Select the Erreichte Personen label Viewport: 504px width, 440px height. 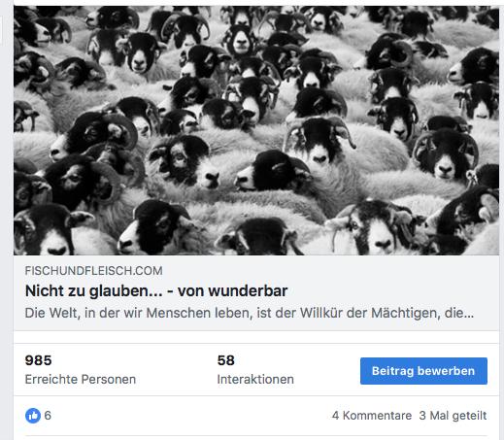pos(81,379)
